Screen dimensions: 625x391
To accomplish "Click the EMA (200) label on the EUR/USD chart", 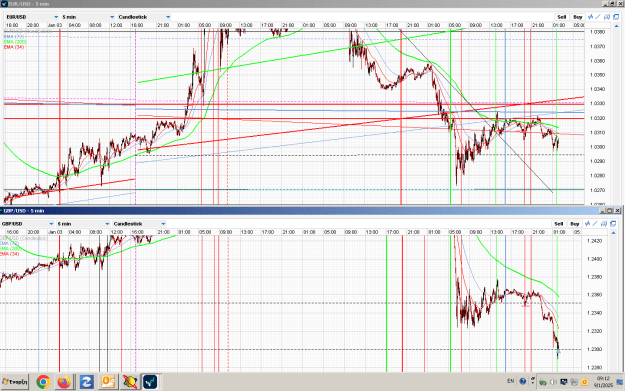I will click(x=15, y=42).
